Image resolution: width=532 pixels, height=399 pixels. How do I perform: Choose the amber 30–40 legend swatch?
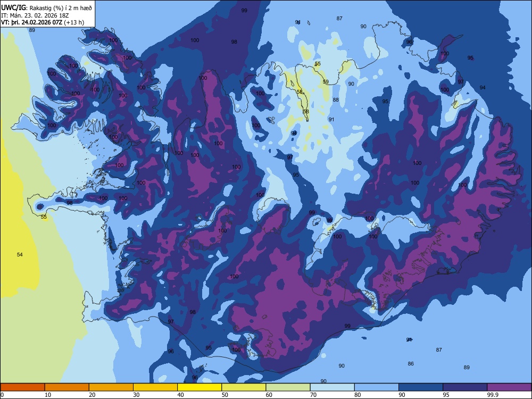tap(155, 387)
